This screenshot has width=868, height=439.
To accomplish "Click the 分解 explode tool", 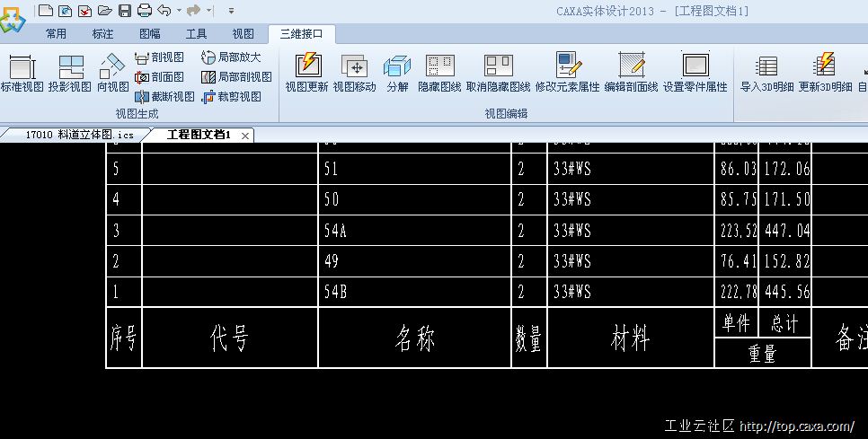I will (397, 73).
